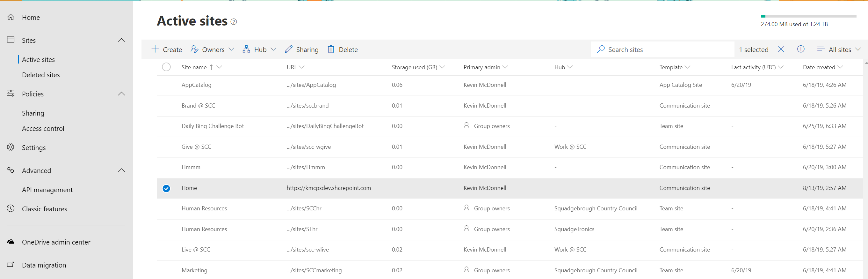Image resolution: width=868 pixels, height=279 pixels.
Task: Collapse the Policies section in sidebar
Action: [x=121, y=94]
